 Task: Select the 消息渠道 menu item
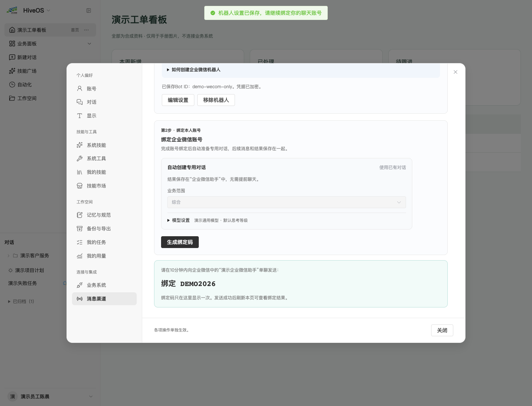pos(104,299)
